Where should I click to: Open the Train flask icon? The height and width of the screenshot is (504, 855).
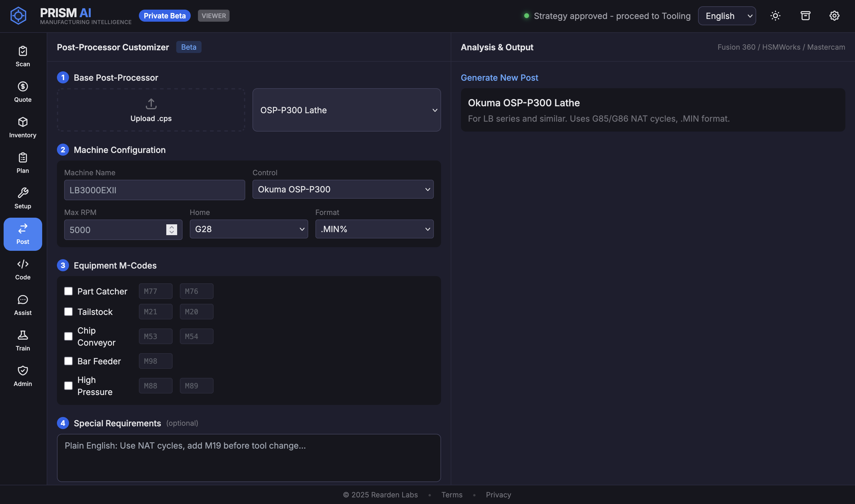click(x=23, y=340)
